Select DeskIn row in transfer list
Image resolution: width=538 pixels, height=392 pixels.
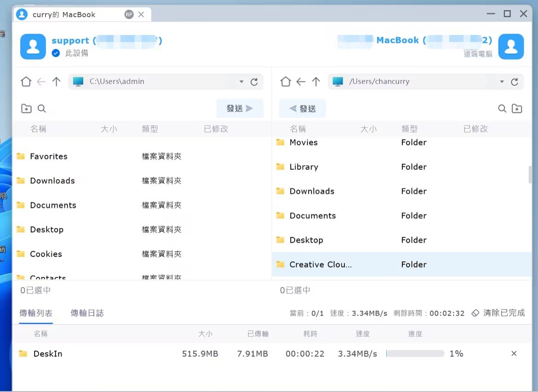272,353
